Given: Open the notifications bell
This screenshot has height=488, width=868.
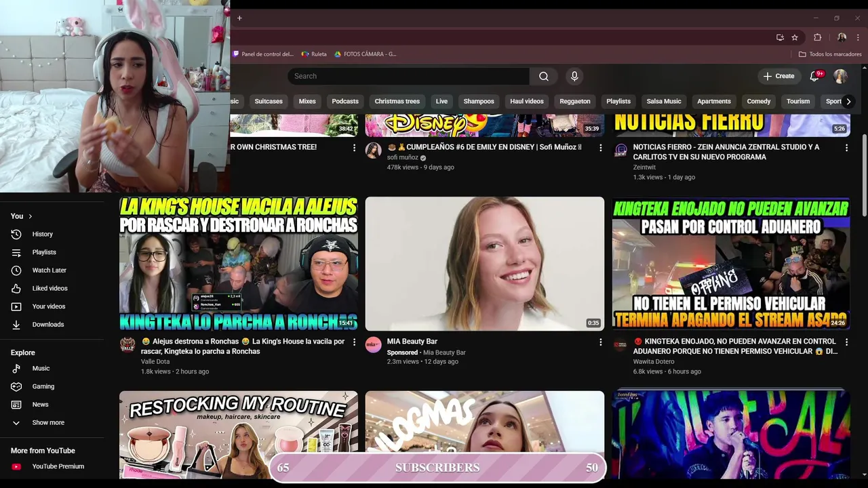Looking at the screenshot, I should (815, 76).
